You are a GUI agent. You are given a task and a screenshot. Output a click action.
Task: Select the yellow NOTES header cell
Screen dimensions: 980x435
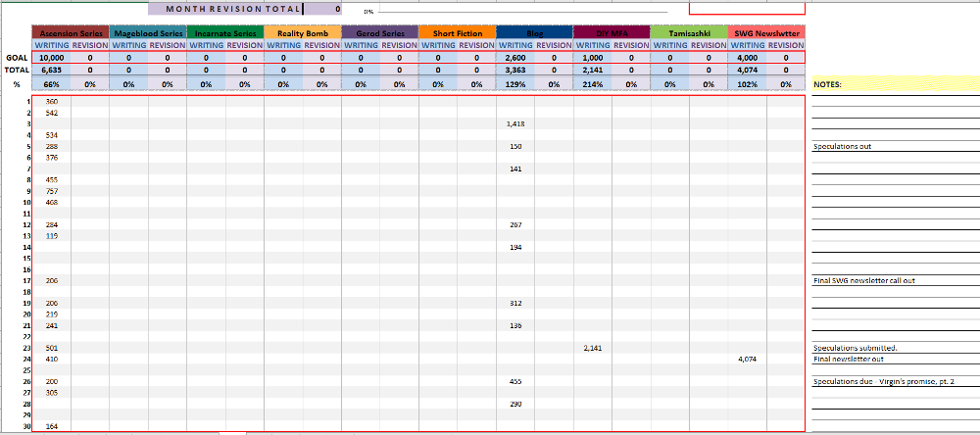pyautogui.click(x=895, y=84)
